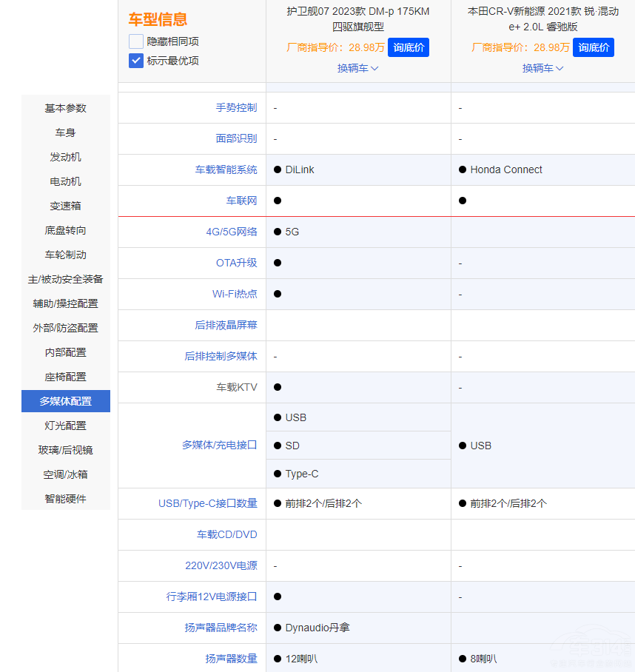The width and height of the screenshot is (635, 672).
Task: Click the 本田CR-V新能源 2021款 car title
Action: (x=543, y=19)
